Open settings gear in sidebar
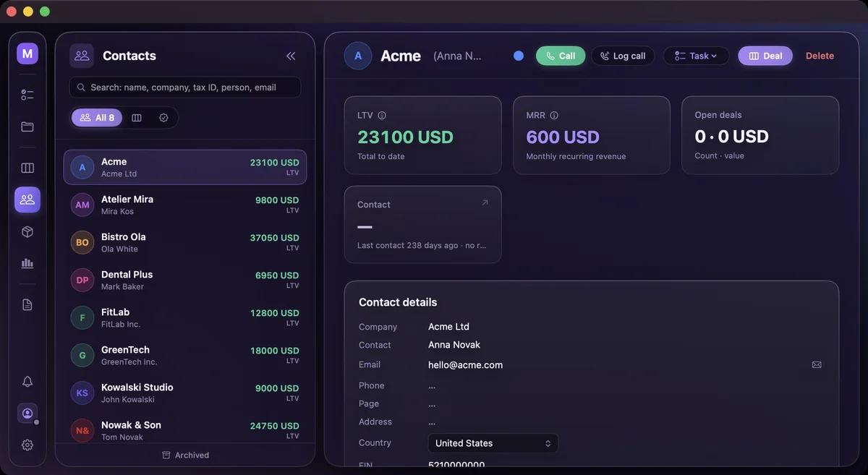This screenshot has width=868, height=475. 27,445
